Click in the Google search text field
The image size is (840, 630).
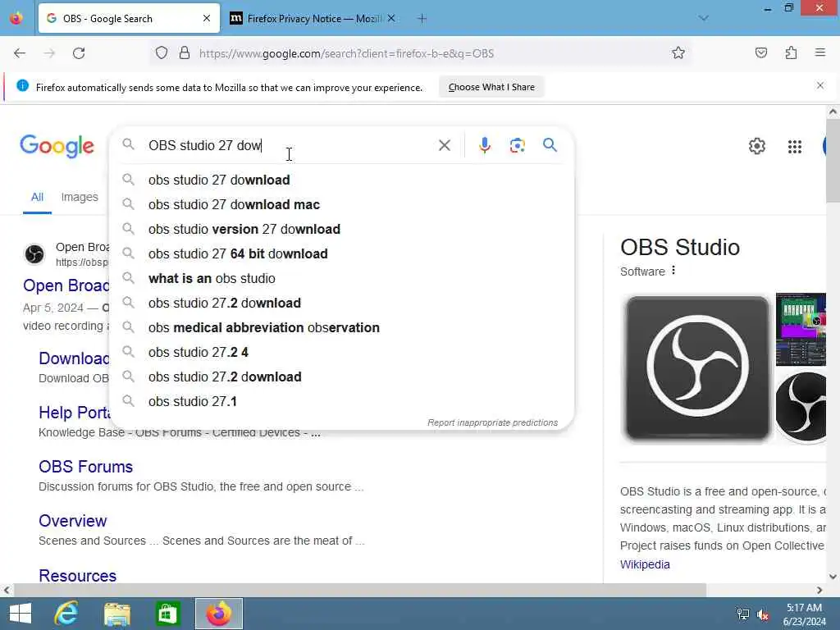[x=290, y=145]
